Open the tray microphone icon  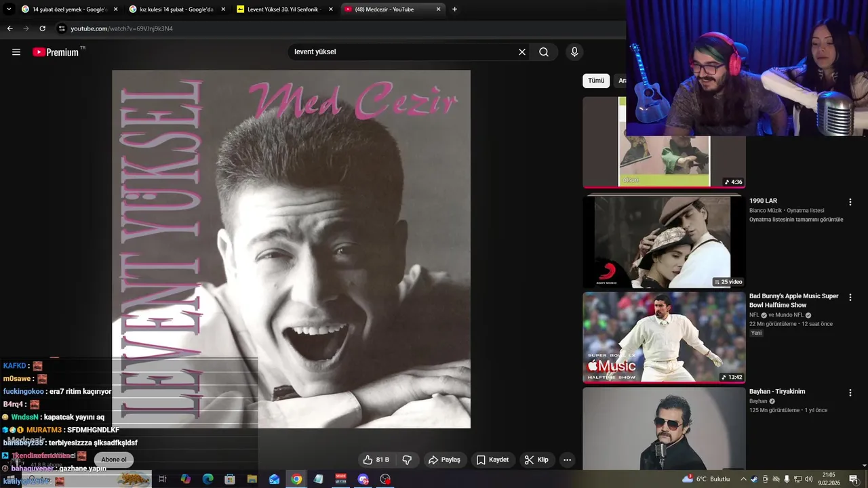[x=787, y=479]
